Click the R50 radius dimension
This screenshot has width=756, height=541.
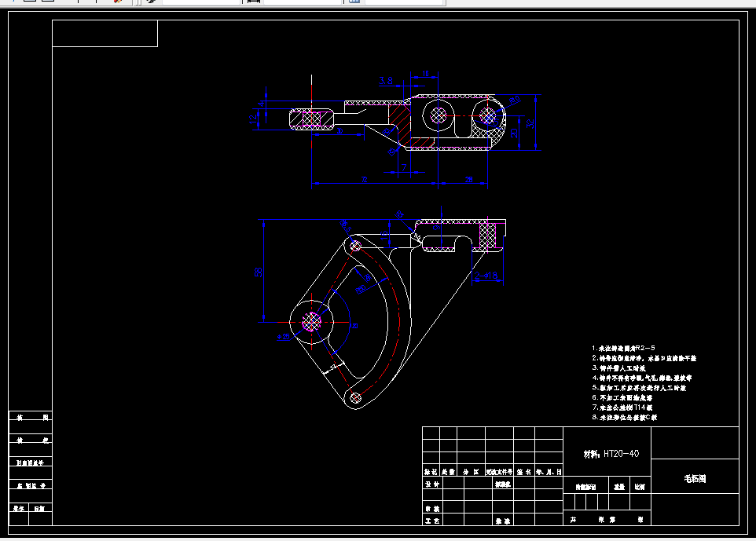coord(361,289)
